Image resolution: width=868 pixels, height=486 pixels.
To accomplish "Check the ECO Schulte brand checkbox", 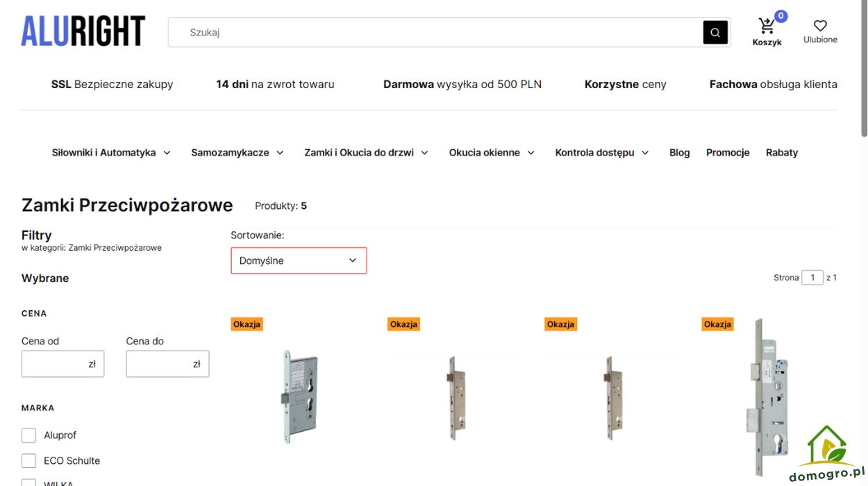I will point(28,461).
